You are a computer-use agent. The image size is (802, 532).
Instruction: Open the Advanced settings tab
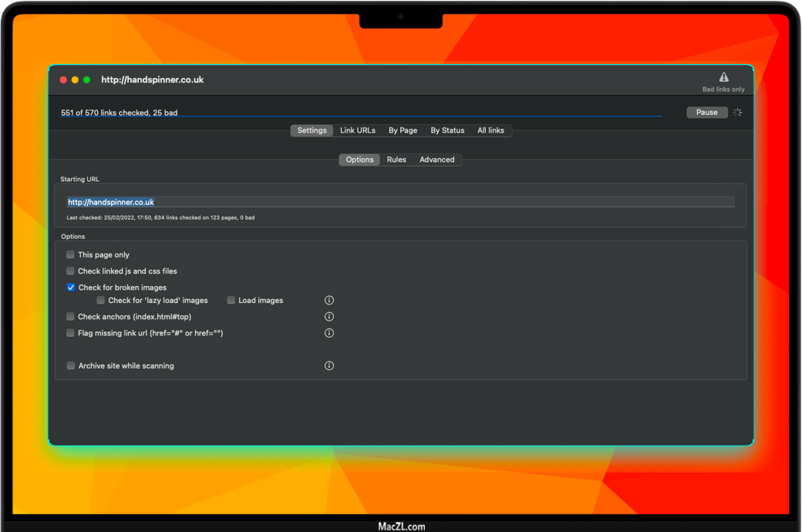[x=436, y=160]
